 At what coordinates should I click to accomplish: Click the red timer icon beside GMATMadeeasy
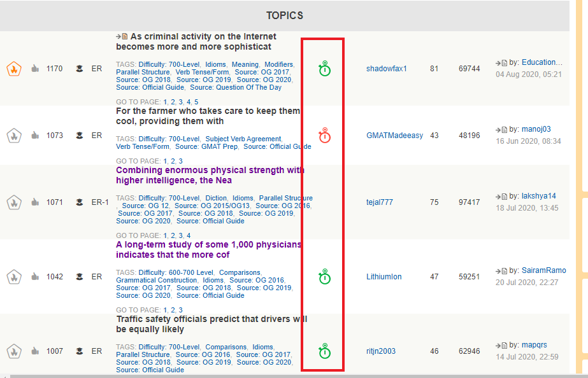[x=324, y=136]
